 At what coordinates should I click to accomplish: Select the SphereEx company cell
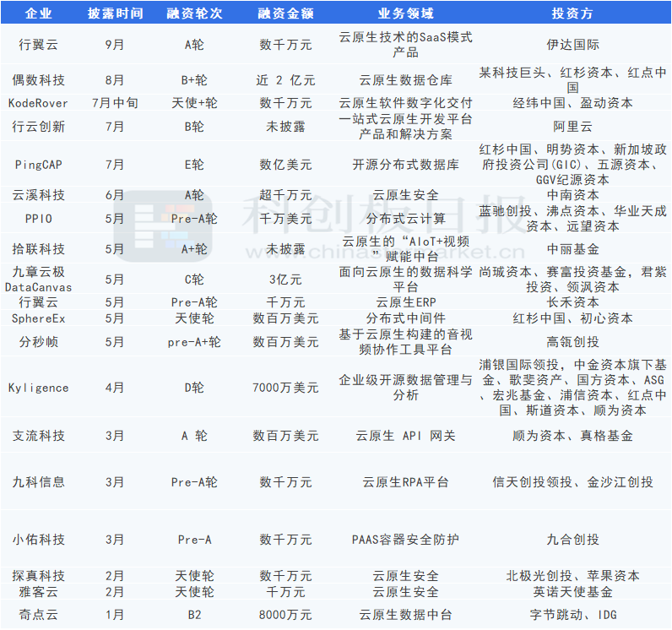[39, 318]
